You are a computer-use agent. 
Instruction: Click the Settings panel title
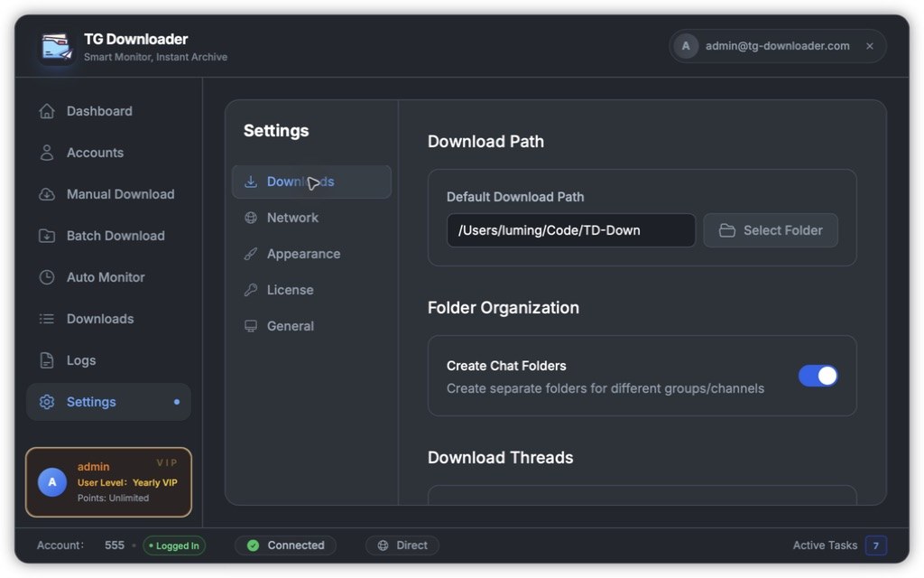point(276,131)
